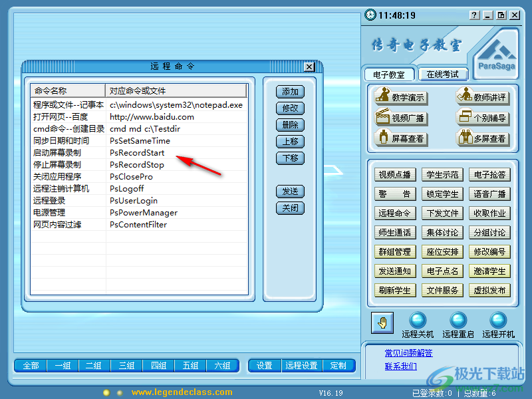
Task: Click 添加 to add a command
Action: point(290,92)
